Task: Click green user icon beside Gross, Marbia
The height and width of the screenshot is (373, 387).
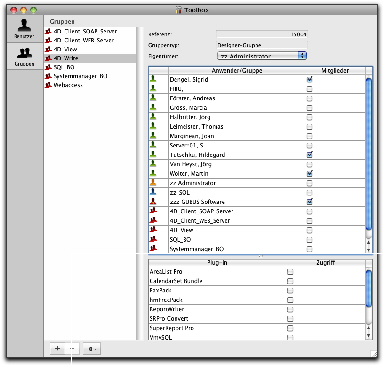Action: pos(153,107)
